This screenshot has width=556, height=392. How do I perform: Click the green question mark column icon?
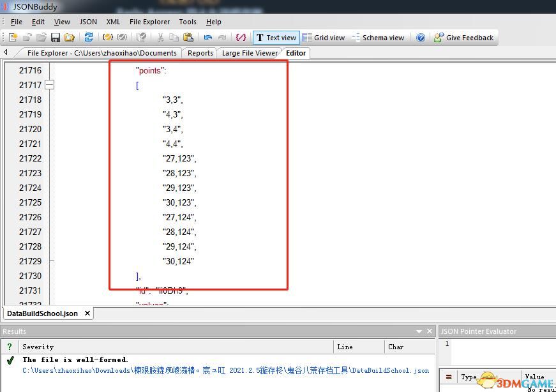click(x=10, y=347)
